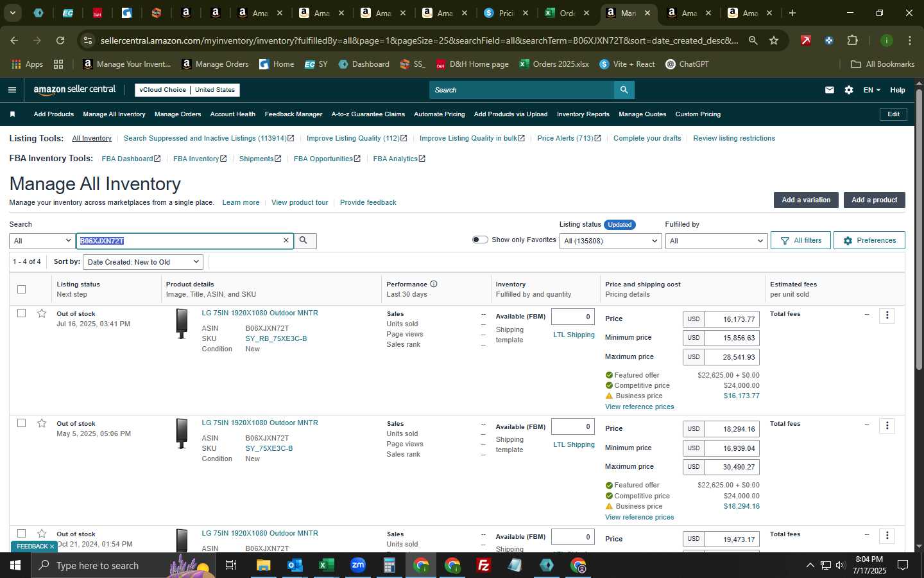Open the EN language dropdown
The width and height of the screenshot is (924, 578).
[x=871, y=90]
